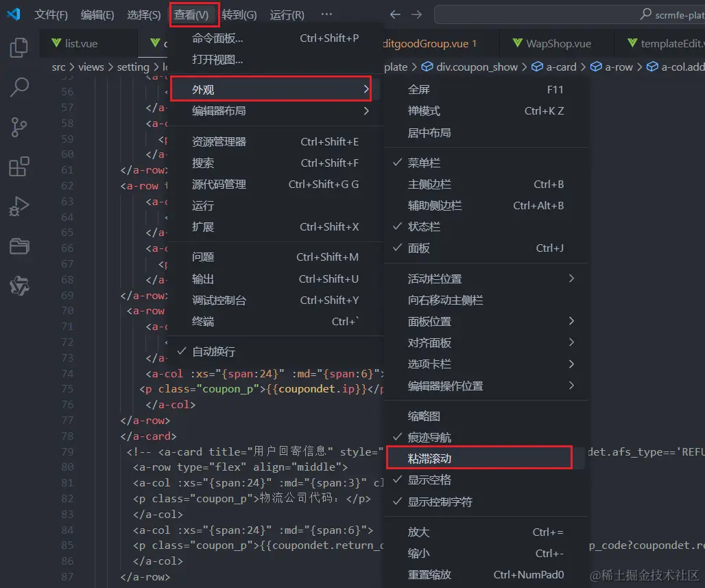Screen dimensions: 705x588
Task: Toggle 状态栏 status bar visibility
Action: coord(486,226)
